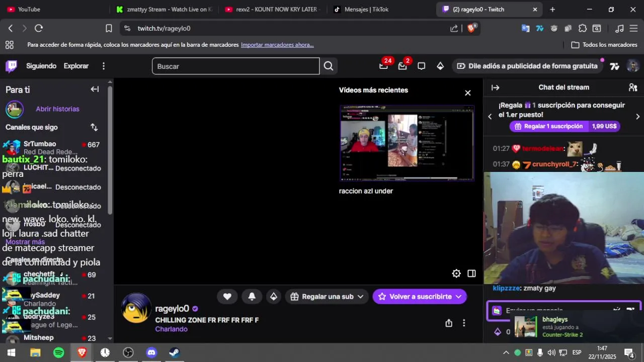The height and width of the screenshot is (362, 644).
Task: Open the 7TV extension icon in browser toolbar
Action: tap(540, 28)
